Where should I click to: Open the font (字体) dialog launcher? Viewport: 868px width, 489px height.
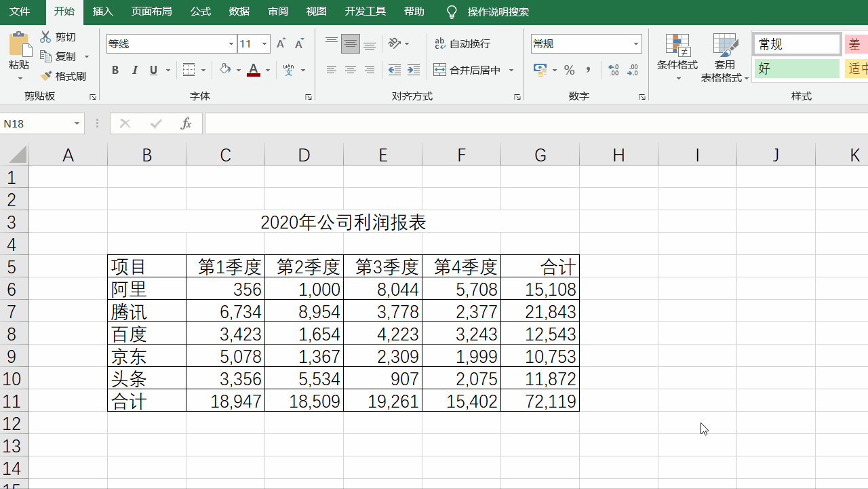click(x=309, y=97)
